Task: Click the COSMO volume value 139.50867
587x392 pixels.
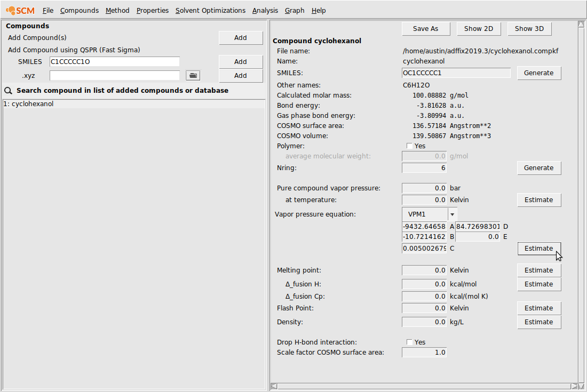Action: point(430,136)
